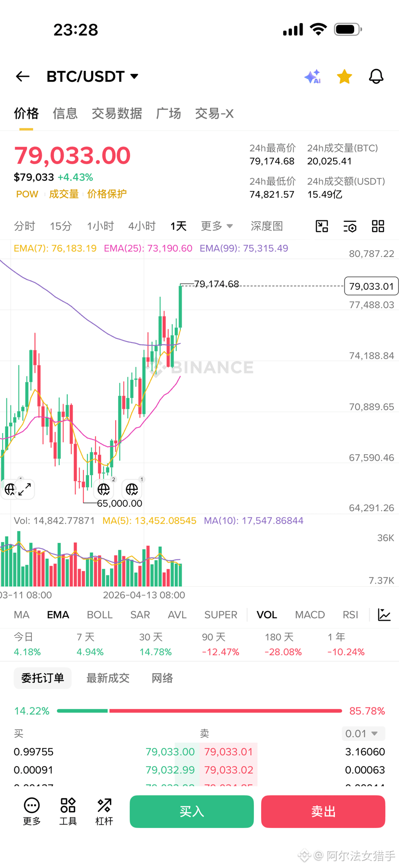Tap the 1年 -10.24% performance cell
The width and height of the screenshot is (399, 868).
[346, 645]
